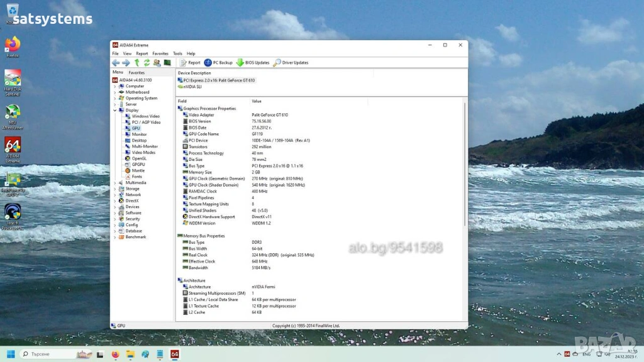Switch to the Favorites tab in the sidebar
Image resolution: width=644 pixels, height=362 pixels.
pyautogui.click(x=136, y=72)
